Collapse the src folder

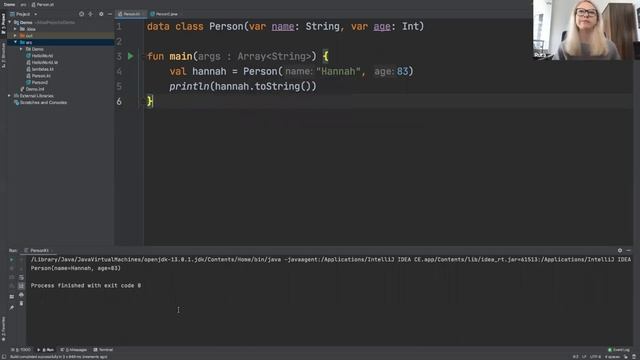coord(16,42)
